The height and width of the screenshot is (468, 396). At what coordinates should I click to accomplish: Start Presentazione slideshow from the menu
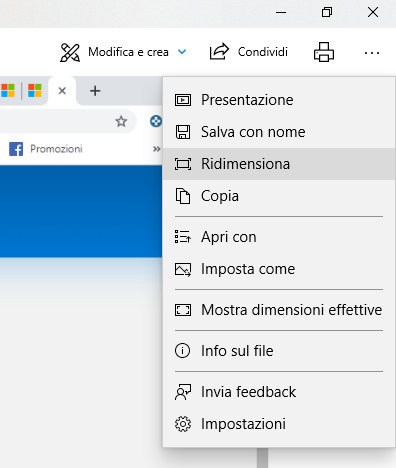point(279,100)
